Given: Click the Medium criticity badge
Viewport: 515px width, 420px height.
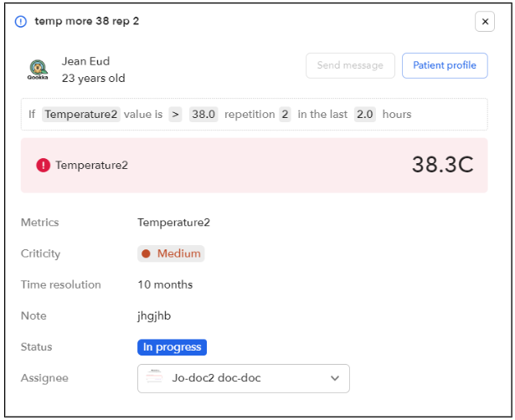Looking at the screenshot, I should 171,254.
